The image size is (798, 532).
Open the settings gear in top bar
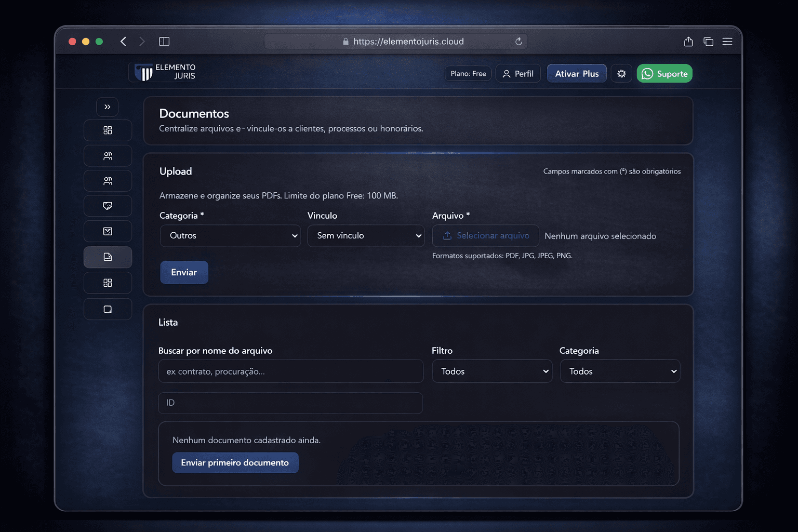point(621,73)
